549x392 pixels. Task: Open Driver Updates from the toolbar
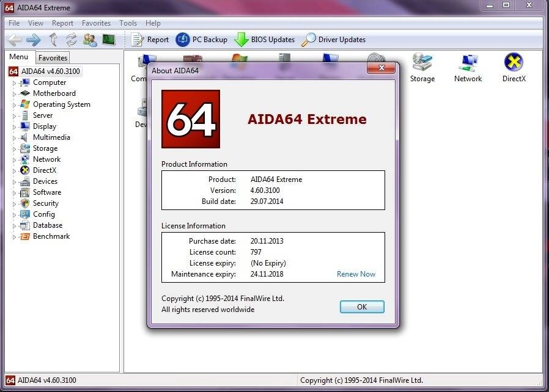pyautogui.click(x=333, y=40)
